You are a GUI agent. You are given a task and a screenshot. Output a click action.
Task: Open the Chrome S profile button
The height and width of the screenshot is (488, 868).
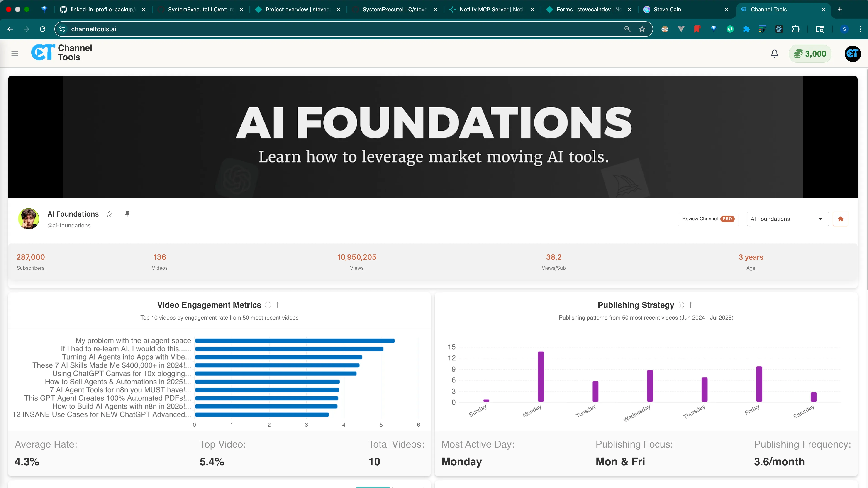(844, 29)
